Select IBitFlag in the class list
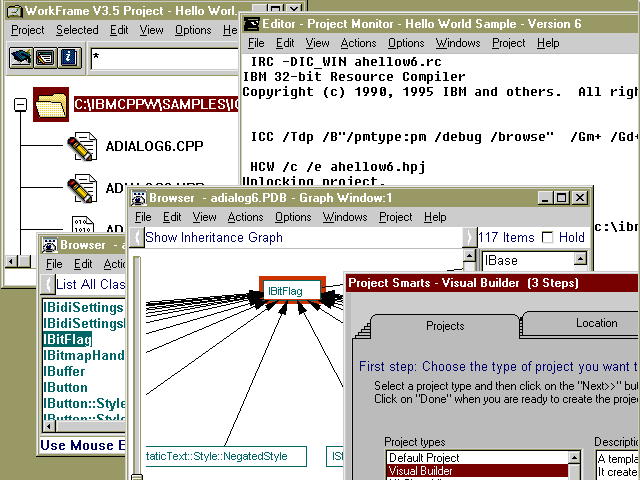The height and width of the screenshot is (480, 640). coord(67,340)
